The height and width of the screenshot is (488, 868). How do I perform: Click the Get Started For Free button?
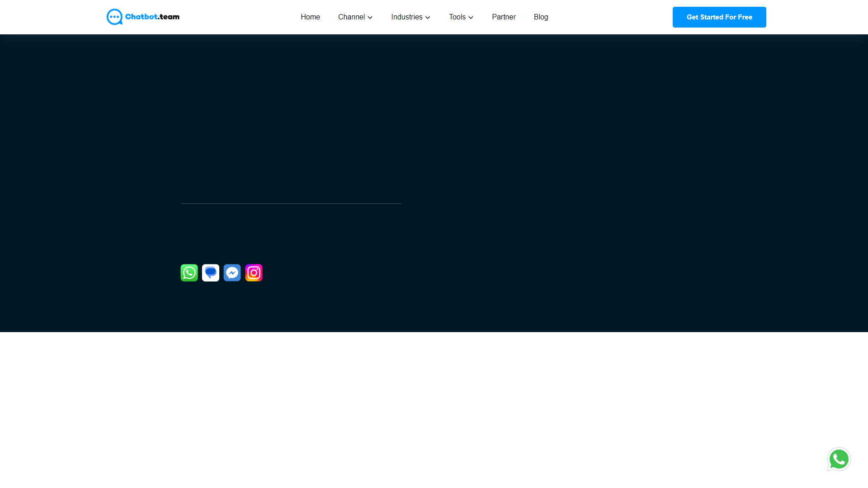pos(719,17)
